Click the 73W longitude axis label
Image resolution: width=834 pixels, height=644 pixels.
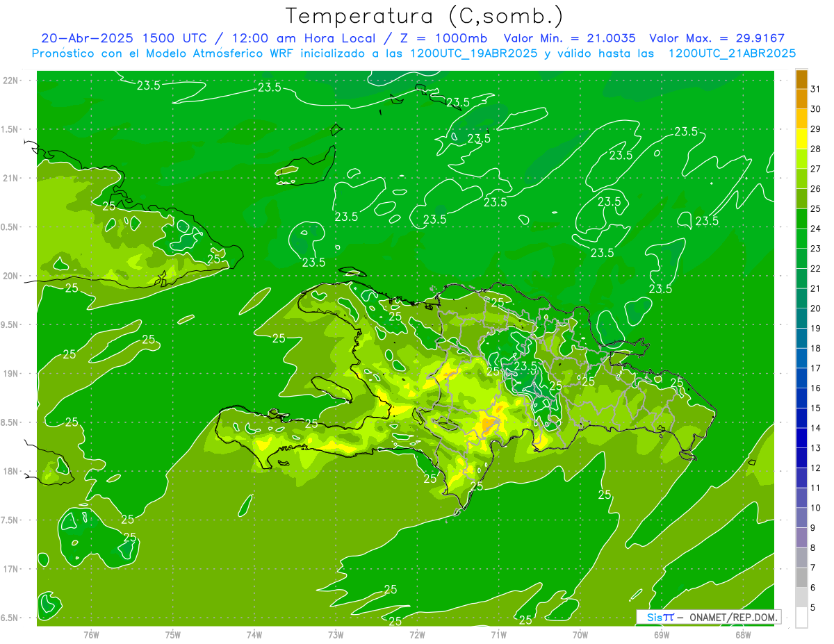(336, 635)
